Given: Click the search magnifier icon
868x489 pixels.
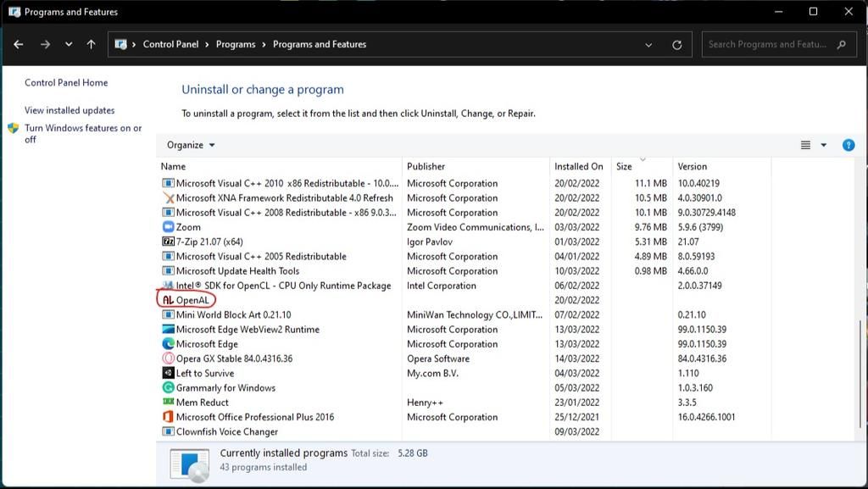Looking at the screenshot, I should [842, 44].
